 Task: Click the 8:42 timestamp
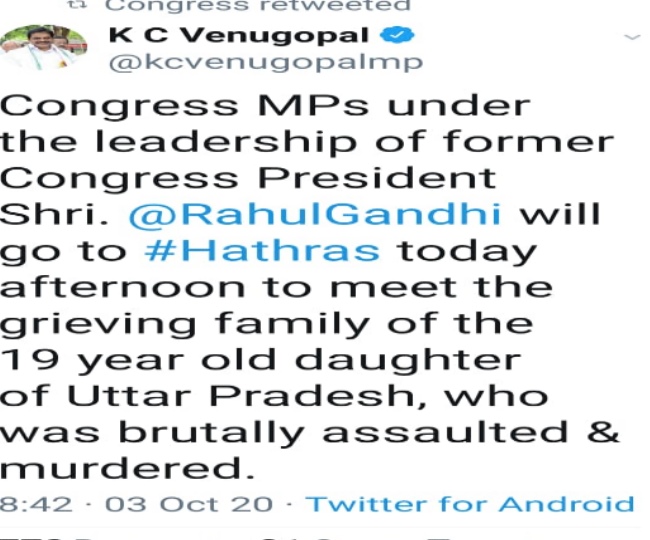pos(36,505)
